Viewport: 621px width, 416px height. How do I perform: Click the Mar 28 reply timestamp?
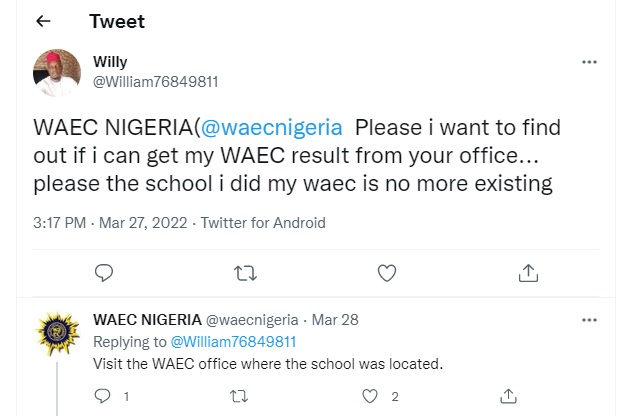tap(336, 320)
